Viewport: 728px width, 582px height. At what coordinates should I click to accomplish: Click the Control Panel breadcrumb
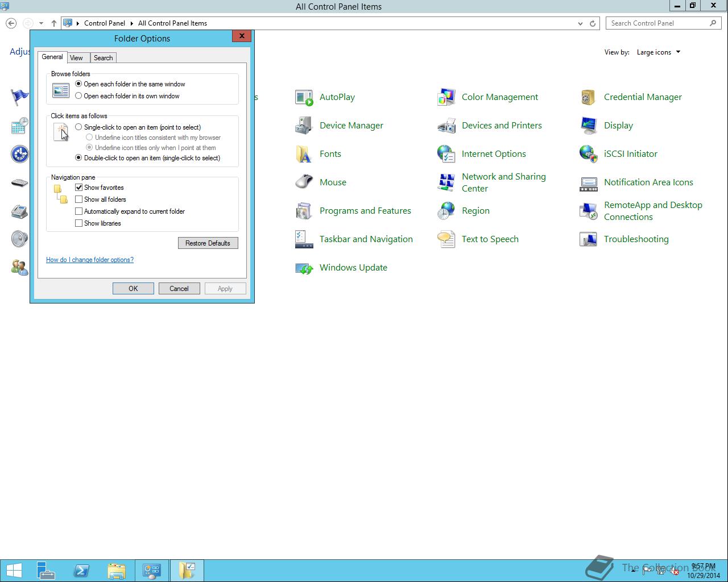click(x=105, y=23)
